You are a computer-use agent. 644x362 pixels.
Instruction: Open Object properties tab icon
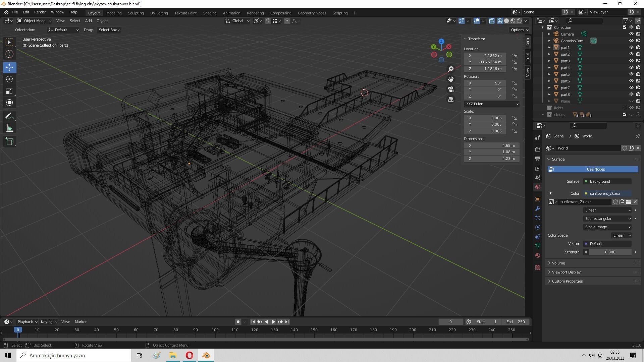point(538,199)
